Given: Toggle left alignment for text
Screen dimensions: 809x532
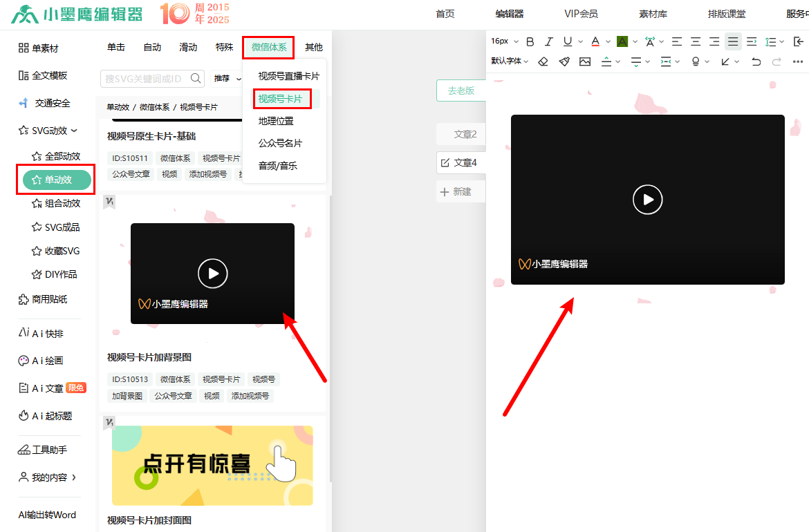Looking at the screenshot, I should coord(677,41).
